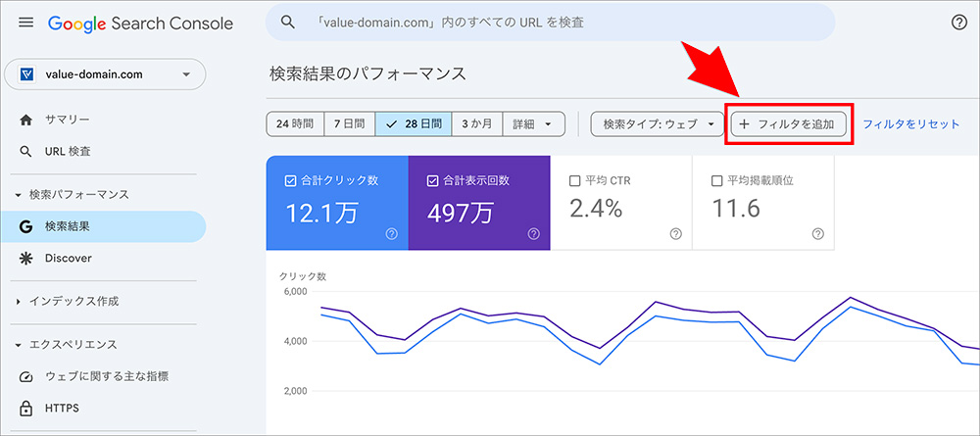
Task: Click the URL 検査 magnifier icon
Action: point(26,152)
